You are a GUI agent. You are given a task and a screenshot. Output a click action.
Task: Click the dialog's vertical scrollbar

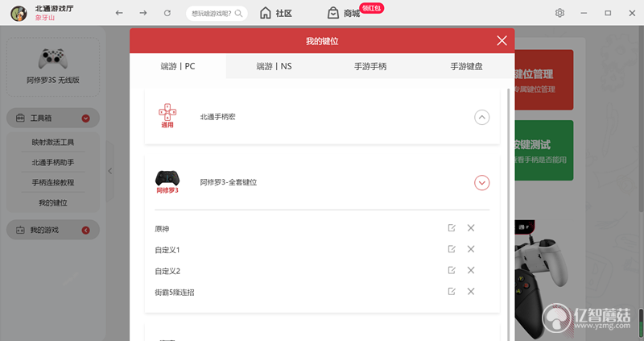(509, 214)
